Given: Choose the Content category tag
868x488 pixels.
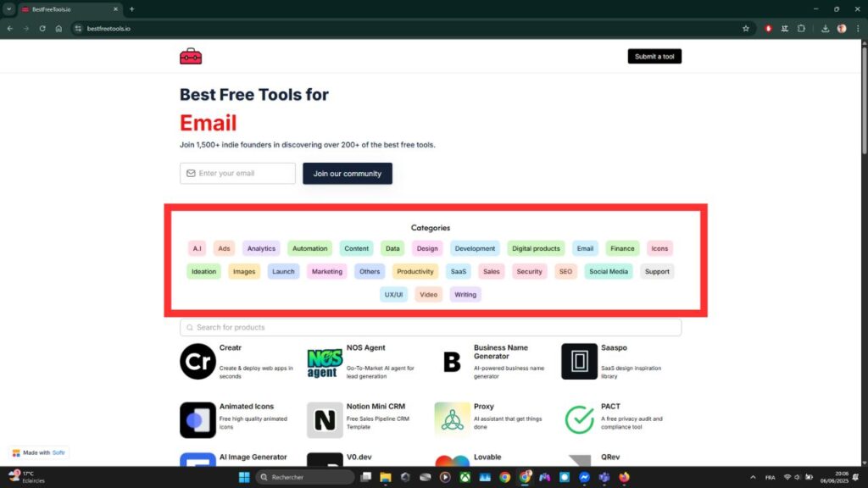Looking at the screenshot, I should tap(357, 248).
